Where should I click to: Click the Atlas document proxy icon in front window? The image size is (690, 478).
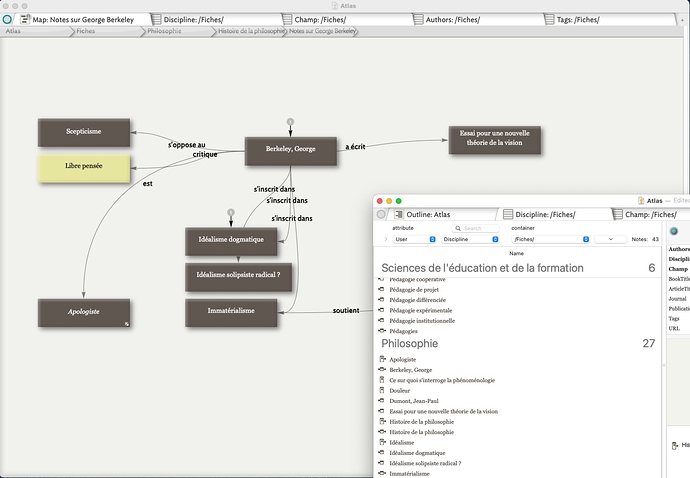(x=641, y=201)
